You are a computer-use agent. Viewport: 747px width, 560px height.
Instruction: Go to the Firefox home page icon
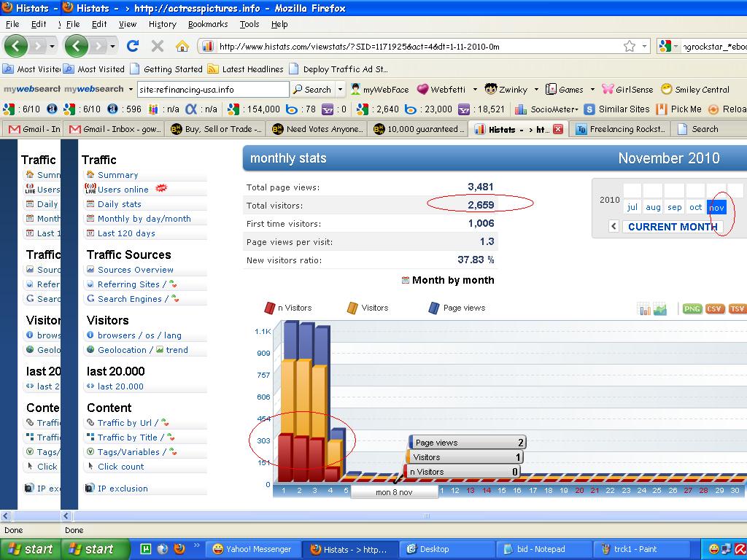(182, 46)
